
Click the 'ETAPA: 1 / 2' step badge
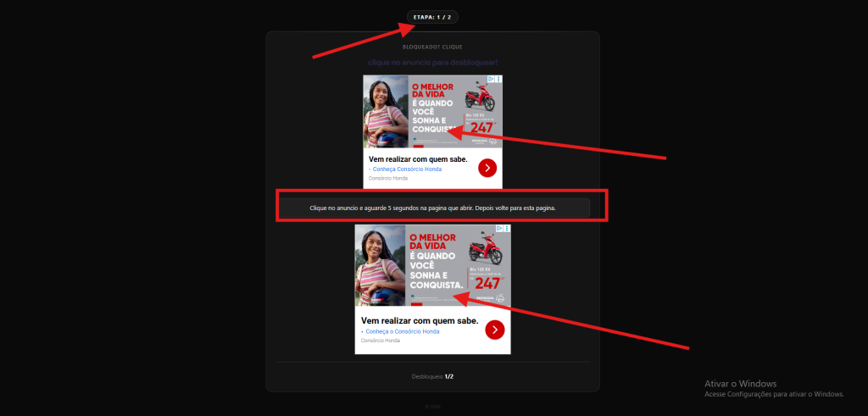click(433, 17)
